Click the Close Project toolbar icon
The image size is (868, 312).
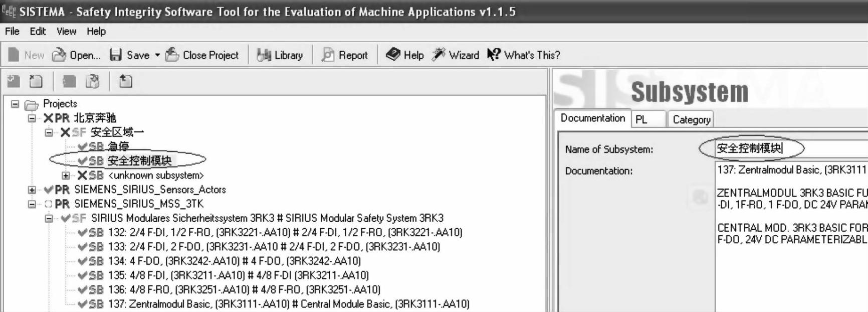[172, 55]
